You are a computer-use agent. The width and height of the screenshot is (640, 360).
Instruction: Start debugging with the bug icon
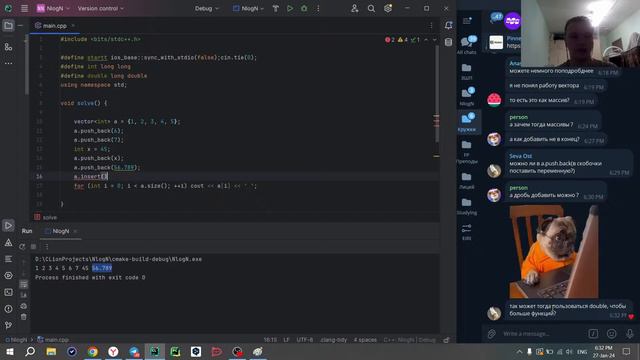[304, 8]
